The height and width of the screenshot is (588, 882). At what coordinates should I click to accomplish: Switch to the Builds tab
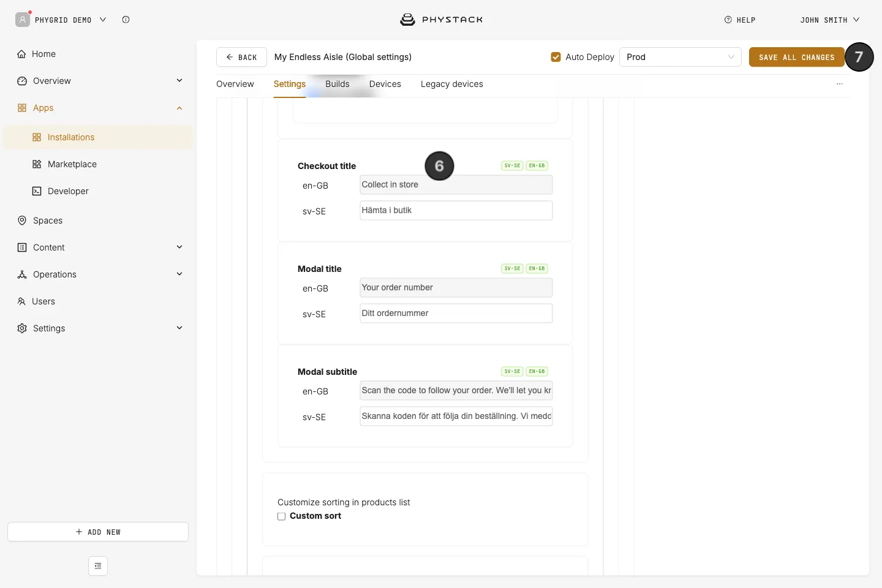(337, 84)
